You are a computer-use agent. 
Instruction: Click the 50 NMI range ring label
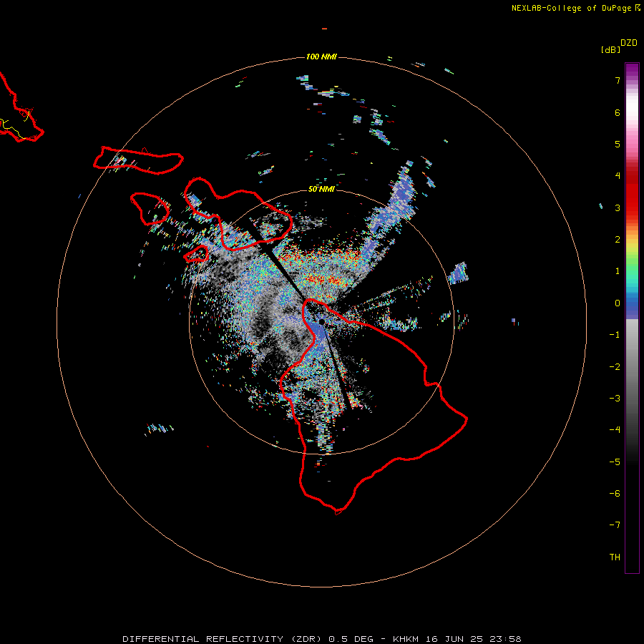pos(321,189)
